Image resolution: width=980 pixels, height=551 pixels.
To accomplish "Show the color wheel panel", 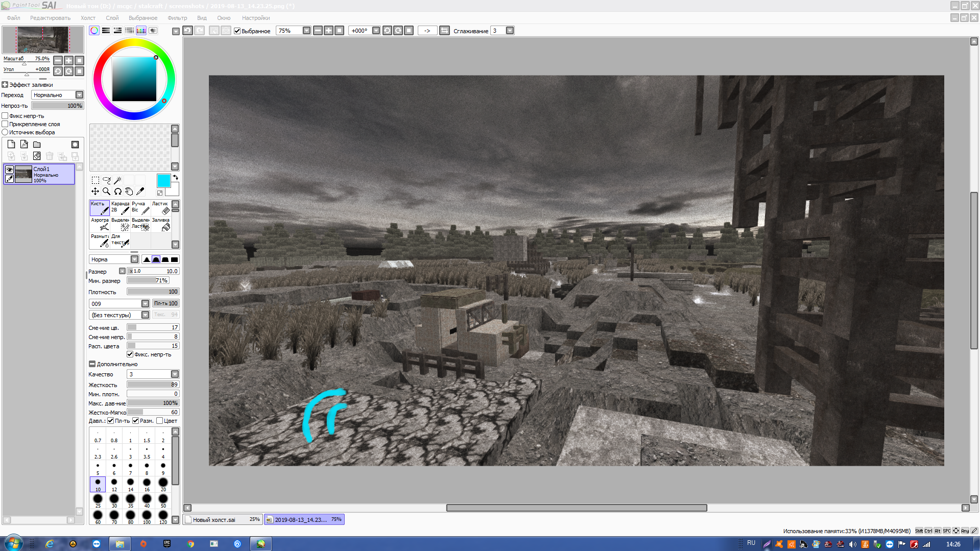I will tap(94, 31).
